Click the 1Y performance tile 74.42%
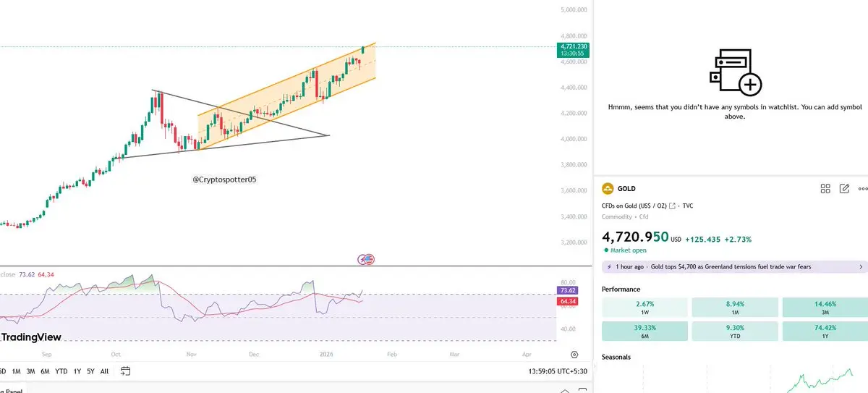Viewport: 868px width, 393px height. click(x=825, y=331)
